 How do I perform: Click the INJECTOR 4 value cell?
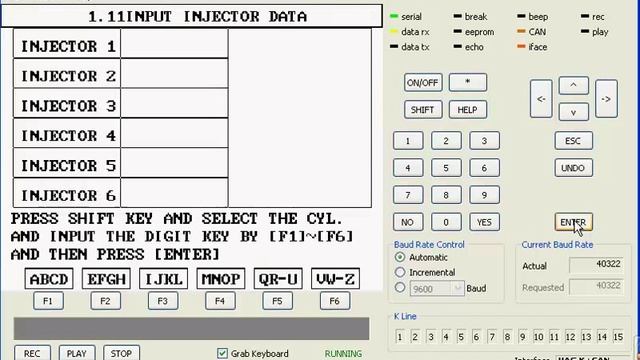pyautogui.click(x=174, y=133)
